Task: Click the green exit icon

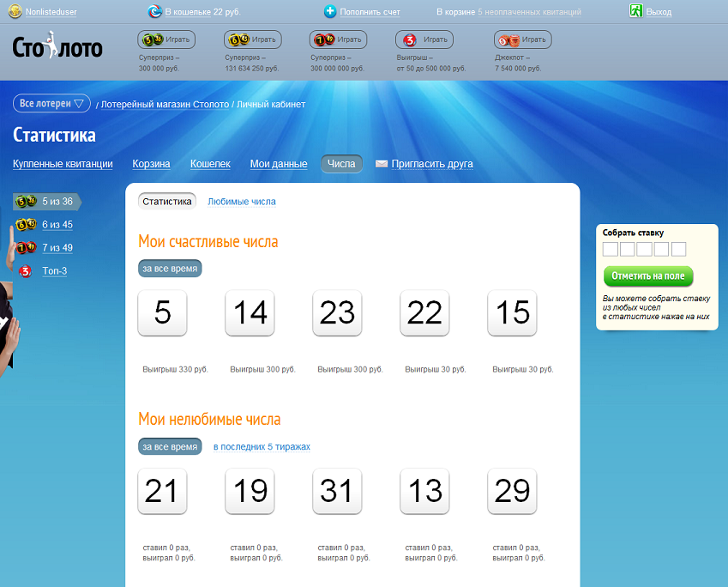Action: pos(636,12)
